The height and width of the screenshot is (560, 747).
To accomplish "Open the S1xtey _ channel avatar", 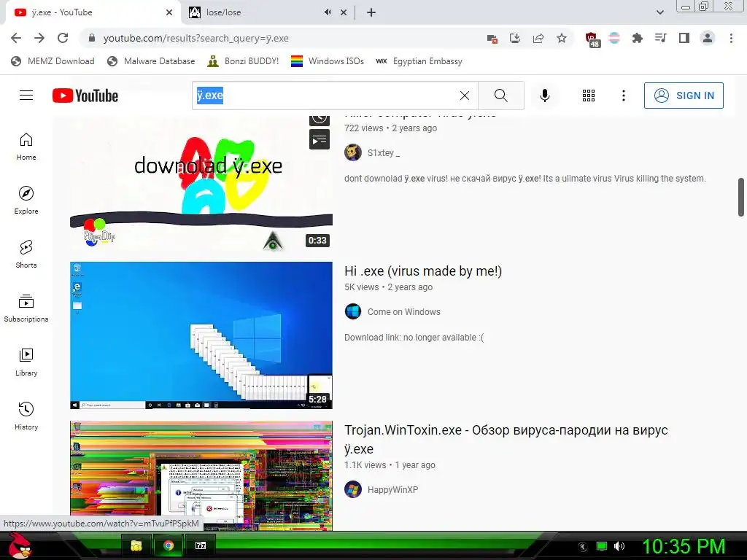I will tap(352, 152).
